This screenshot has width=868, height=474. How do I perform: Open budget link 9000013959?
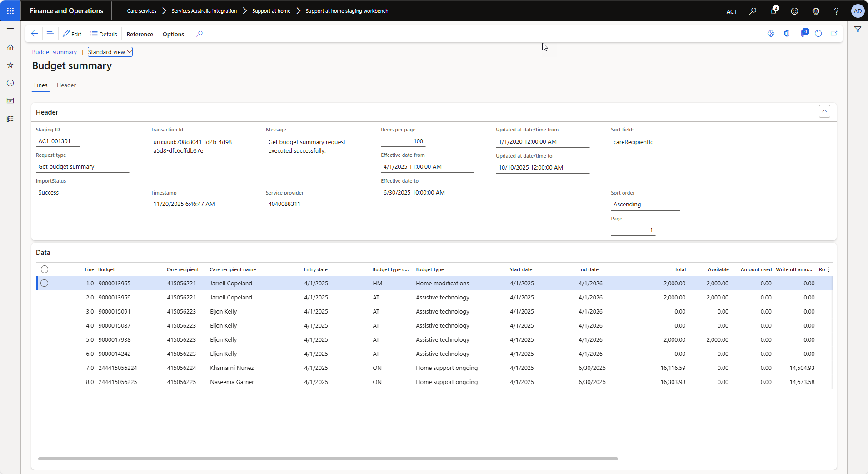click(115, 297)
